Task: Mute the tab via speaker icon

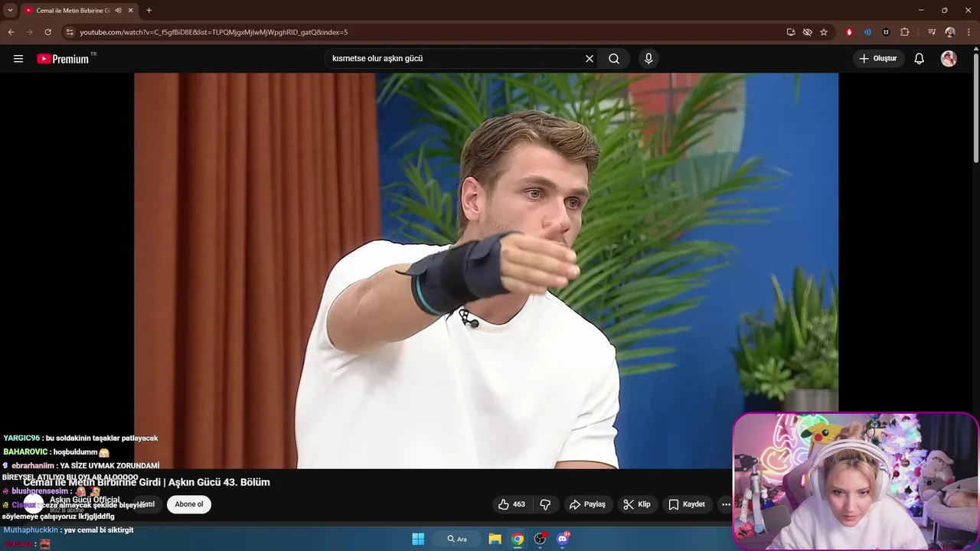Action: (118, 11)
